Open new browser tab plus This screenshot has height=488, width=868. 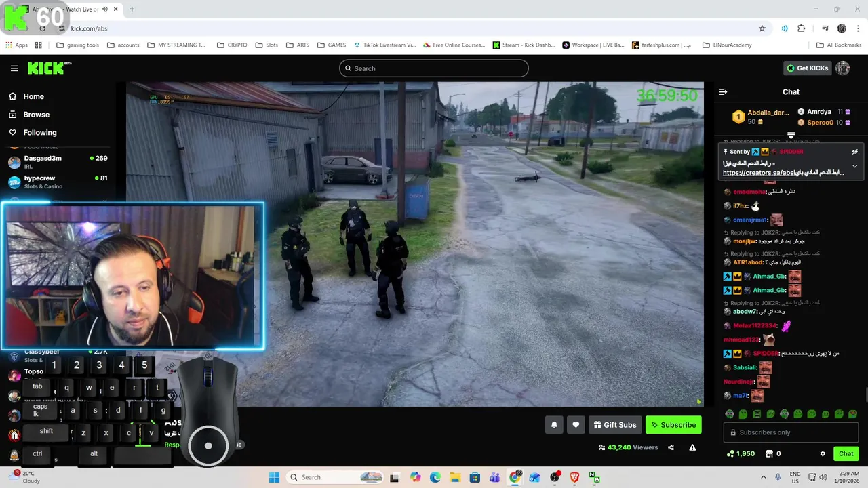point(132,9)
